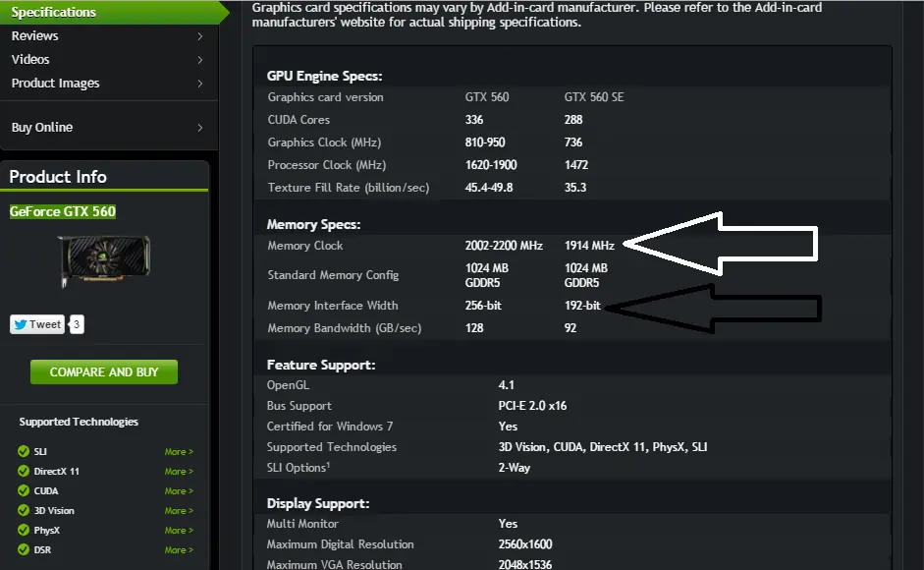Click the Product Info heading
This screenshot has height=570, width=924.
pos(58,177)
